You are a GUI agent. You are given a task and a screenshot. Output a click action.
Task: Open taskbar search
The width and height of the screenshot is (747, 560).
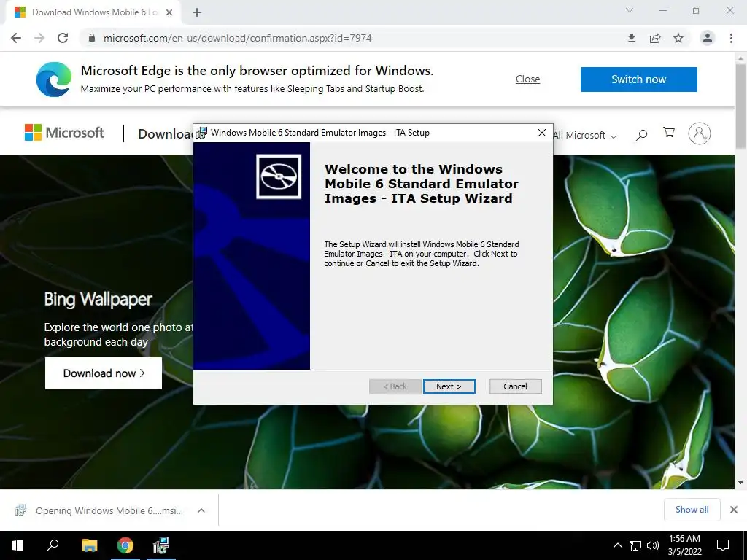[53, 545]
